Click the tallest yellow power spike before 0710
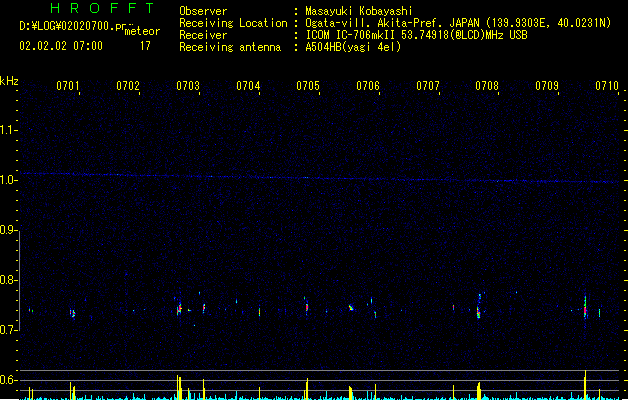 pos(585,384)
